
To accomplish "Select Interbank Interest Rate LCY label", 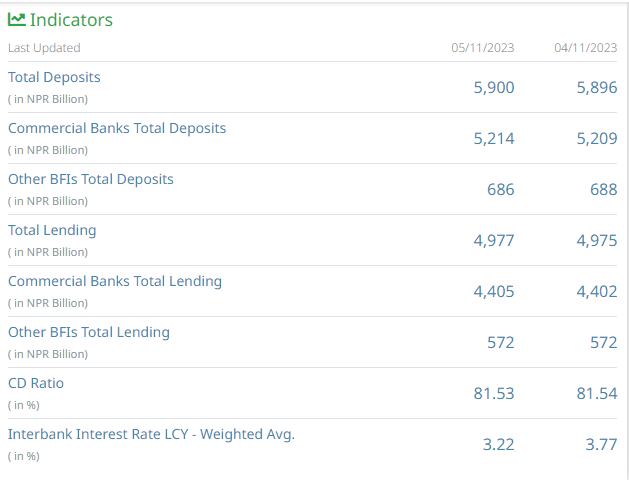I will [151, 434].
